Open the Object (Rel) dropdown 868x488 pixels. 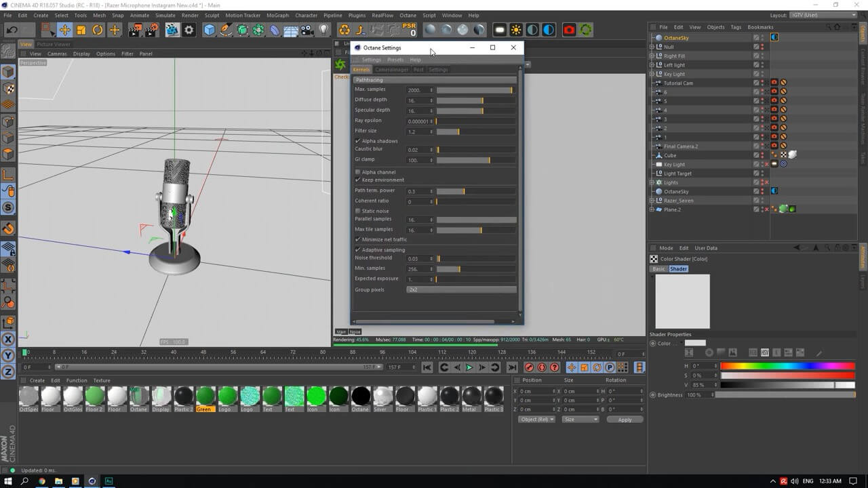(536, 420)
